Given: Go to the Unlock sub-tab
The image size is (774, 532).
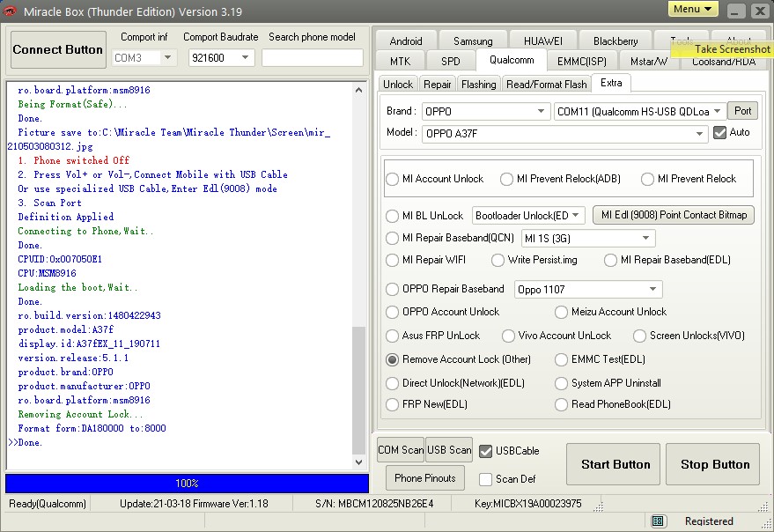Looking at the screenshot, I should pyautogui.click(x=398, y=85).
